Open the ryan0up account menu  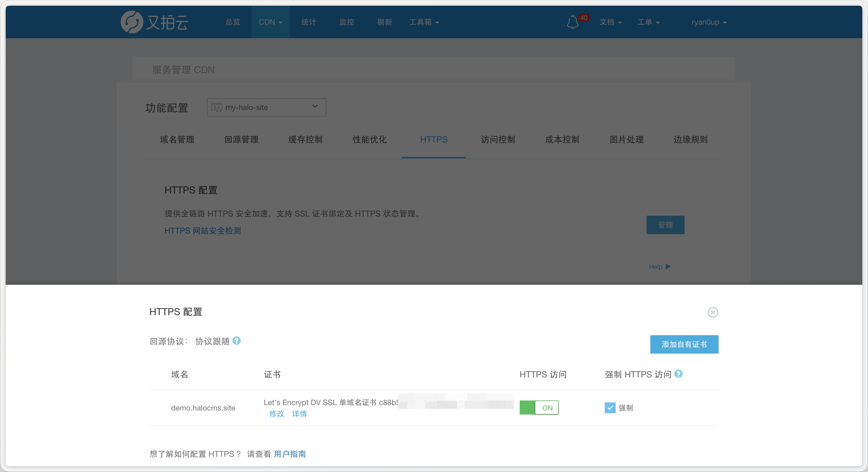(x=709, y=22)
